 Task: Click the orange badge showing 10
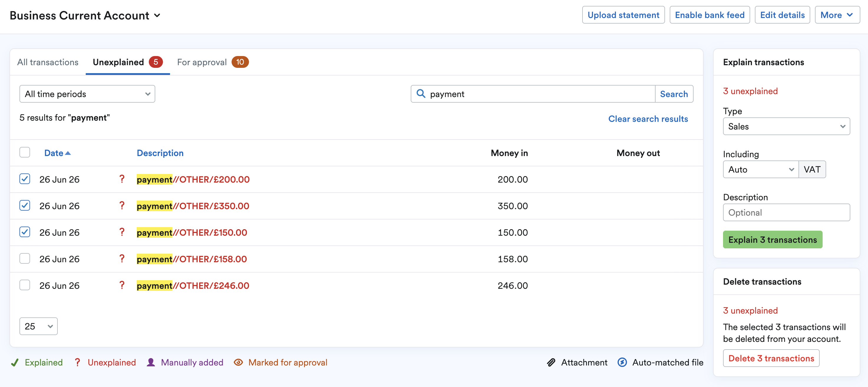(x=240, y=62)
